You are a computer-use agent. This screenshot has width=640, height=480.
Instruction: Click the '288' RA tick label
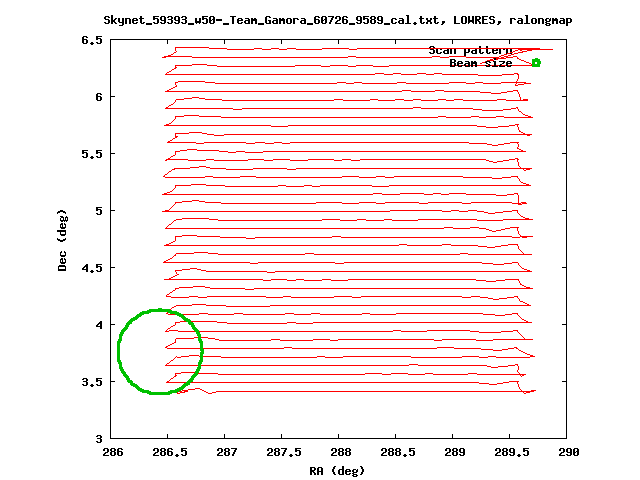(341, 452)
